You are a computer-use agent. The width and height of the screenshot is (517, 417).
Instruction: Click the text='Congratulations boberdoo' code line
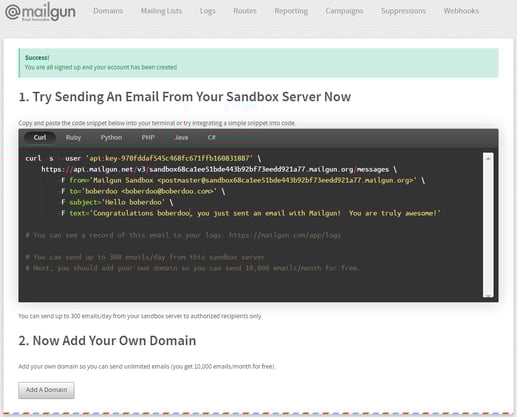251,213
